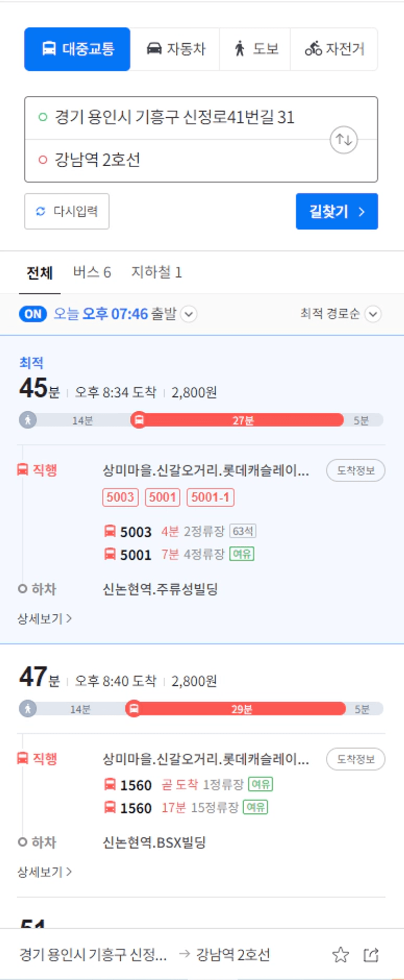Viewport: 404px width, 980px height.
Task: Swap origin and destination with arrows icon
Action: tap(343, 140)
